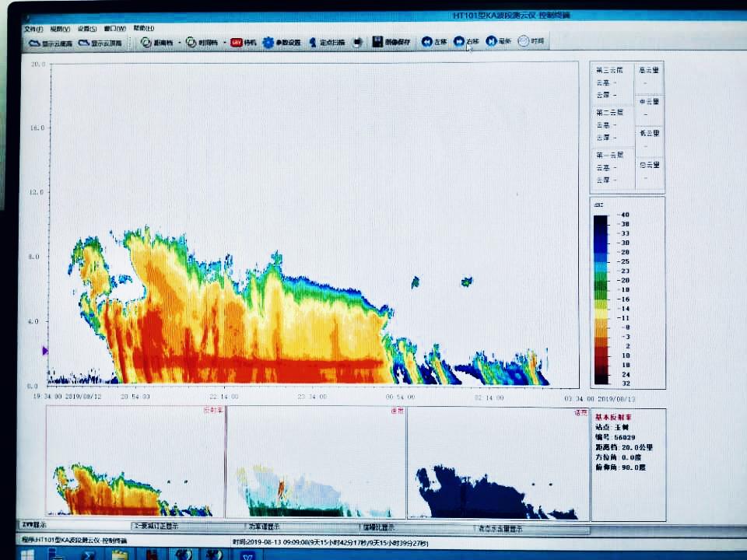Open the 视图 menu
The image size is (747, 560).
point(60,29)
